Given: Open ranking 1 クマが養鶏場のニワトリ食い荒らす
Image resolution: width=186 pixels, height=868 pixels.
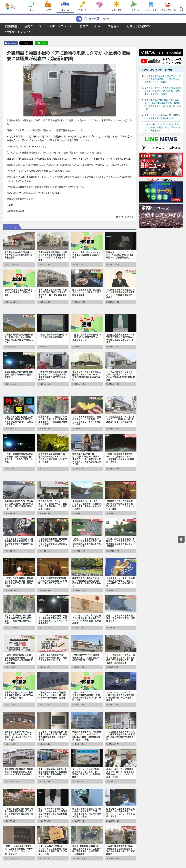Looking at the screenshot, I should (x=162, y=79).
